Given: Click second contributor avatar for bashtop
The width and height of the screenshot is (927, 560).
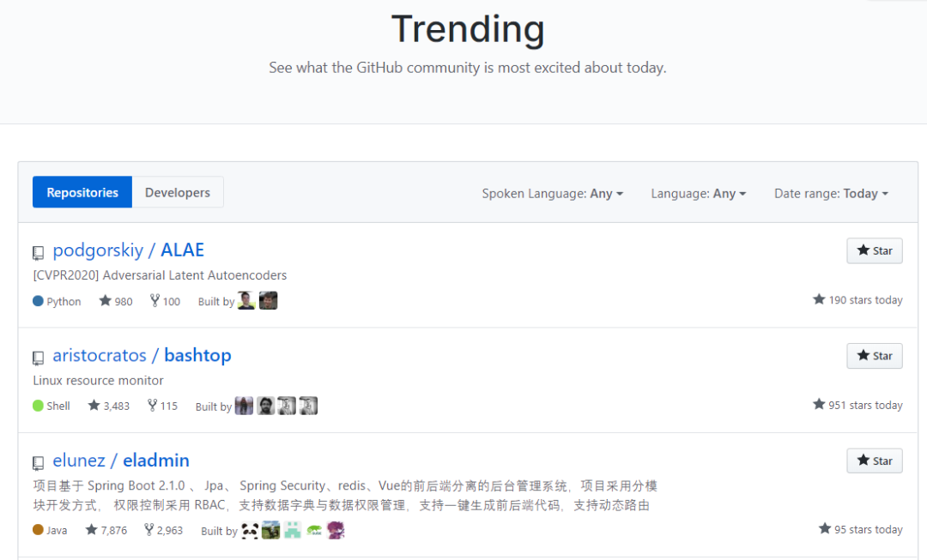Looking at the screenshot, I should coord(265,406).
